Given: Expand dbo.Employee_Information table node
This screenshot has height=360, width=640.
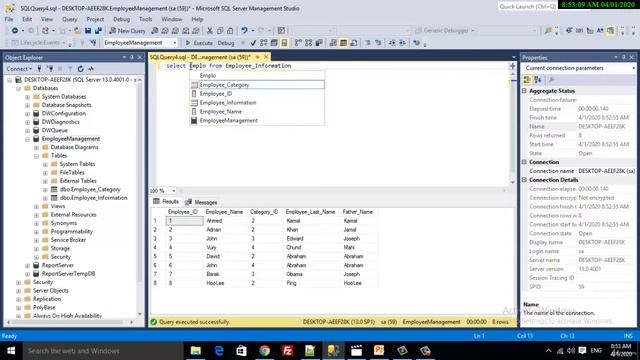Looking at the screenshot, I should pyautogui.click(x=45, y=198).
